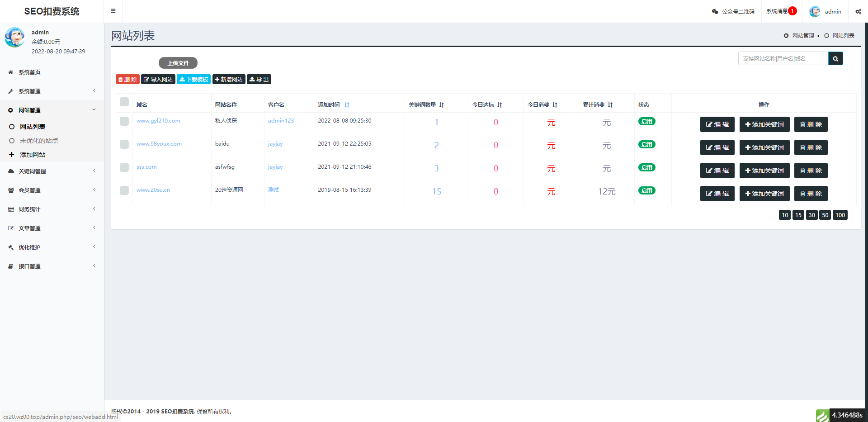Expand the 财务统计 sidebar menu

click(x=52, y=209)
